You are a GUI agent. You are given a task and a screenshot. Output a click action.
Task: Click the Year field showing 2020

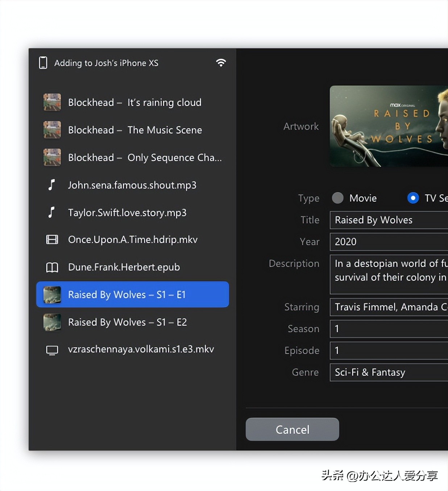point(389,242)
